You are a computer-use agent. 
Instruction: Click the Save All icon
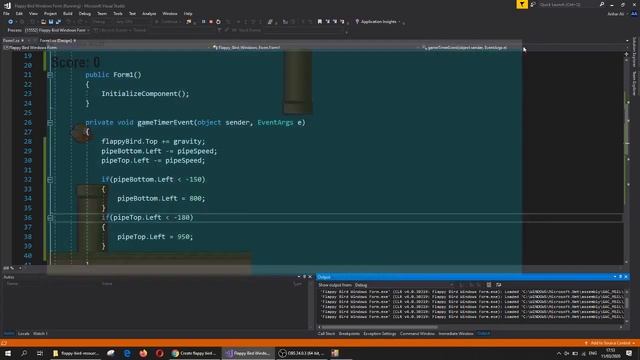(x=58, y=22)
